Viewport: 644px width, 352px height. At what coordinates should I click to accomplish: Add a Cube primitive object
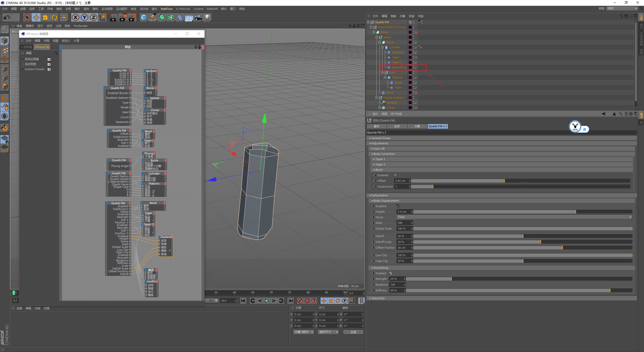click(144, 17)
